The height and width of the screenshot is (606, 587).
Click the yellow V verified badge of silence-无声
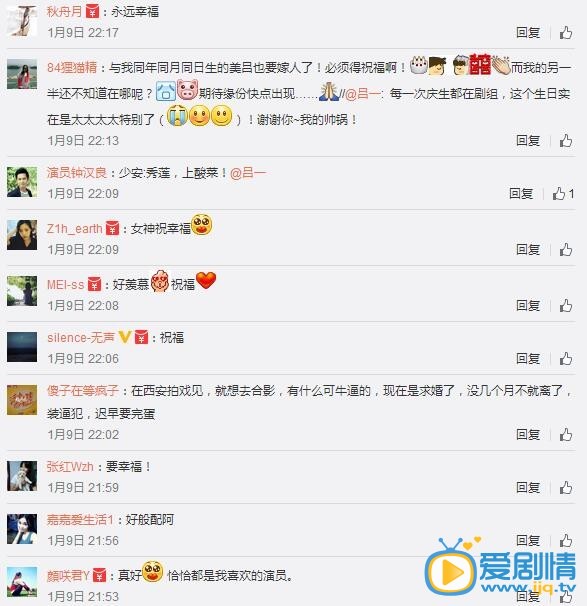[x=125, y=337]
